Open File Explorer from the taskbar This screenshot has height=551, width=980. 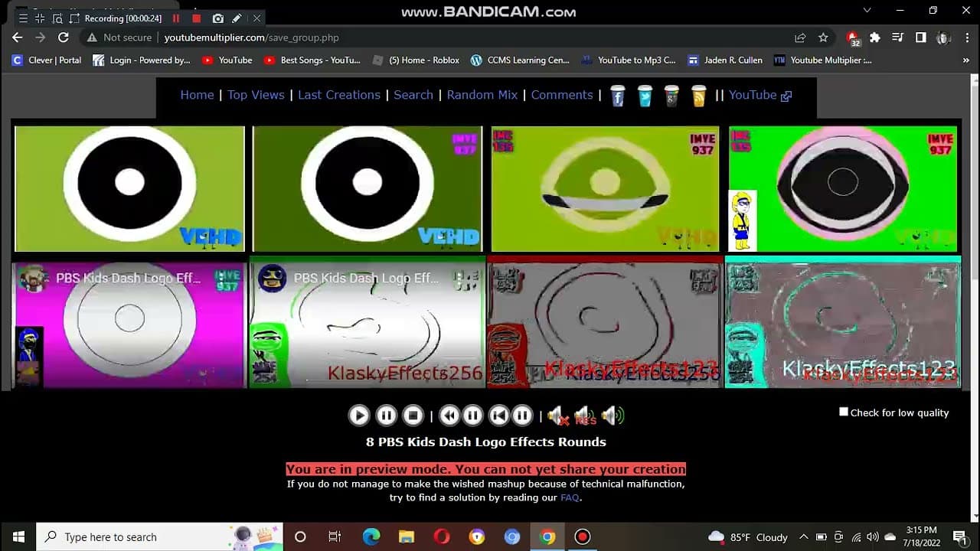pos(406,536)
